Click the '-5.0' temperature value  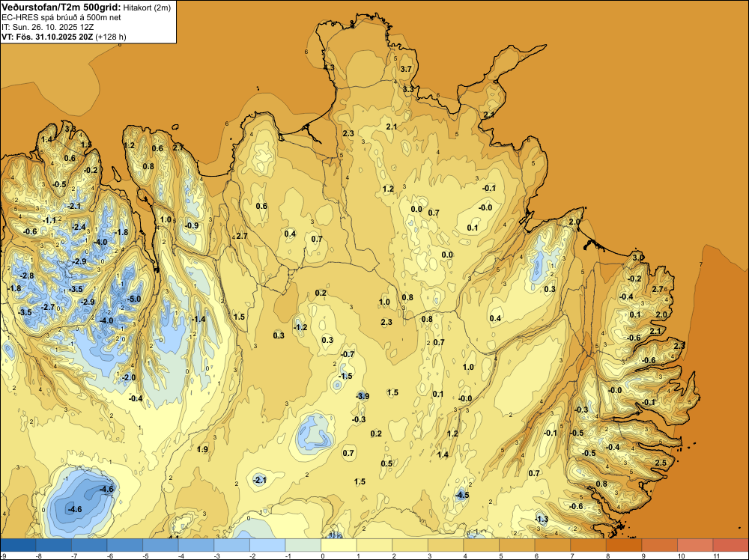pos(134,299)
